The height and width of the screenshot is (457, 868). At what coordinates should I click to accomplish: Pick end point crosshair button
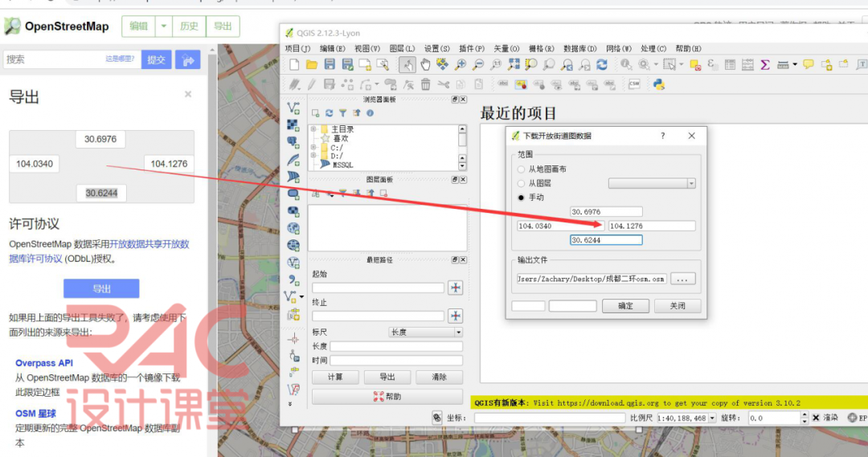pyautogui.click(x=456, y=316)
